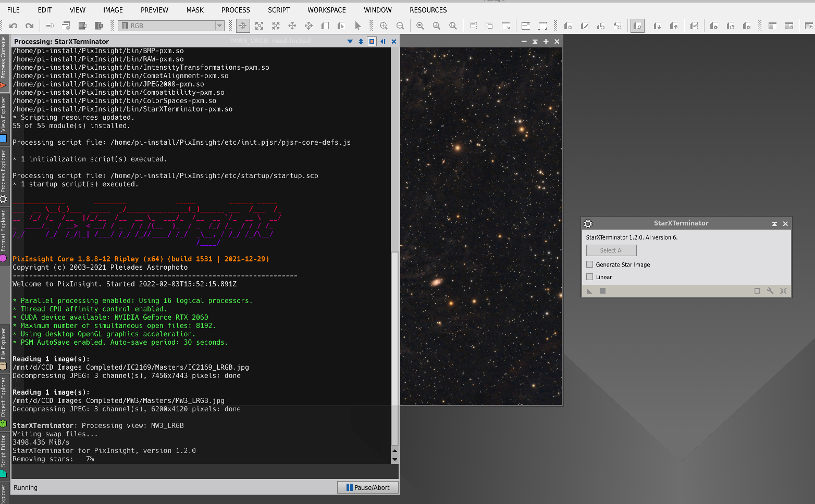Shade the MW3_LRGB image window

click(x=535, y=42)
